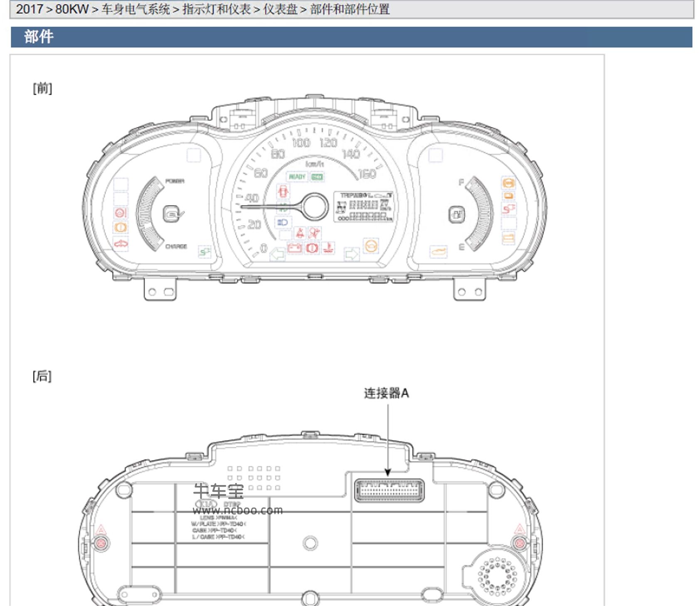Click the top orange indicator in right gauge column
This screenshot has width=700, height=606.
(x=508, y=183)
